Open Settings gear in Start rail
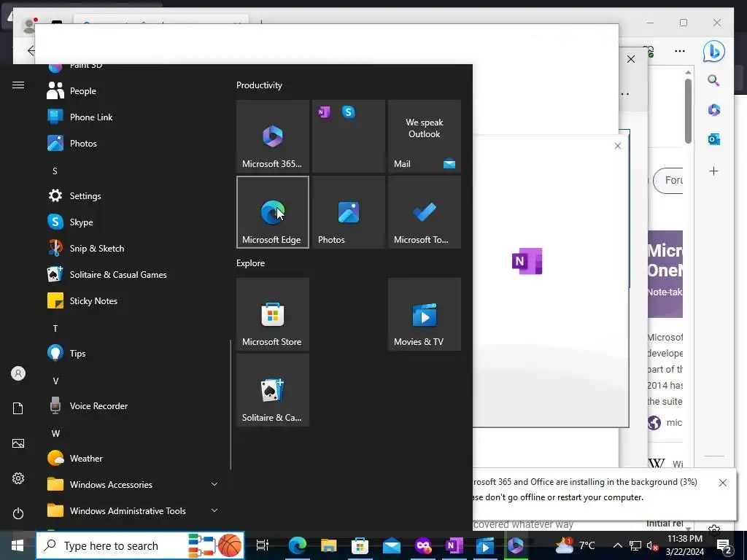Screen dimensions: 747x560 (18, 478)
